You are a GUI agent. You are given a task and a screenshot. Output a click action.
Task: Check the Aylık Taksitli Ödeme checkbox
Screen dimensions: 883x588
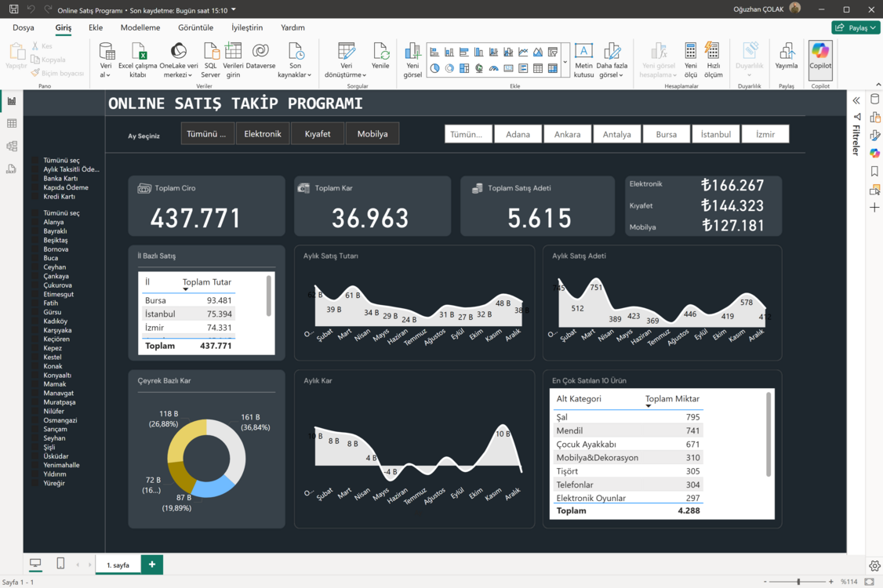pyautogui.click(x=35, y=169)
